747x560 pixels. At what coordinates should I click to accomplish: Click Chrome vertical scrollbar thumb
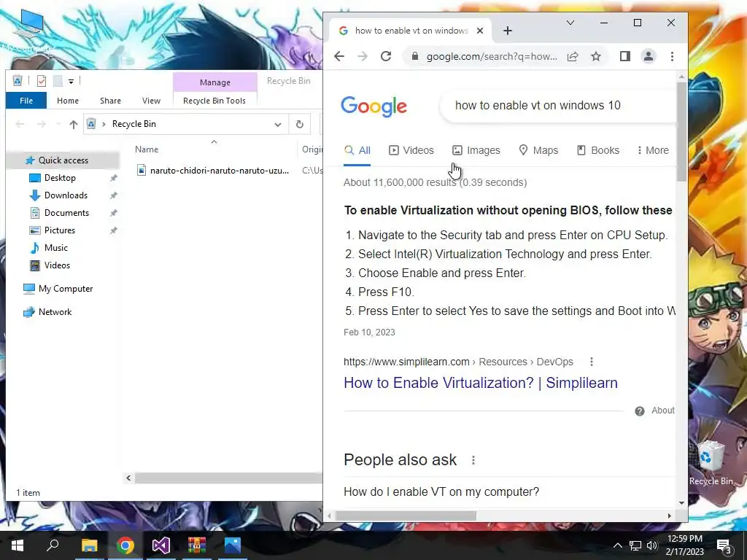coord(681,131)
